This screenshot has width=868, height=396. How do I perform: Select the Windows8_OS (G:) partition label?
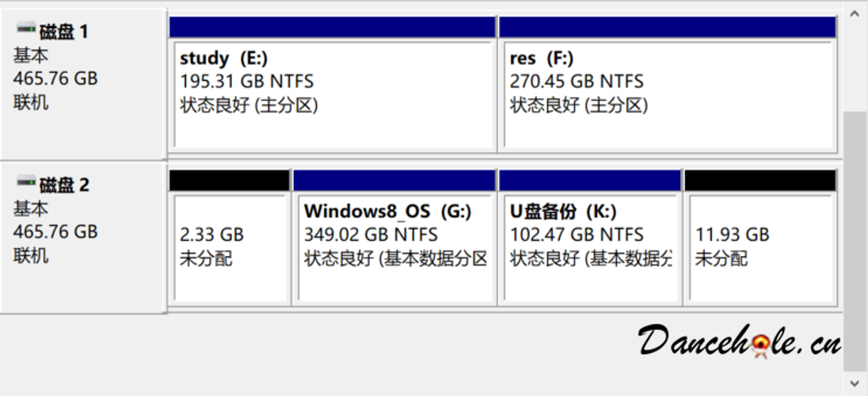388,211
